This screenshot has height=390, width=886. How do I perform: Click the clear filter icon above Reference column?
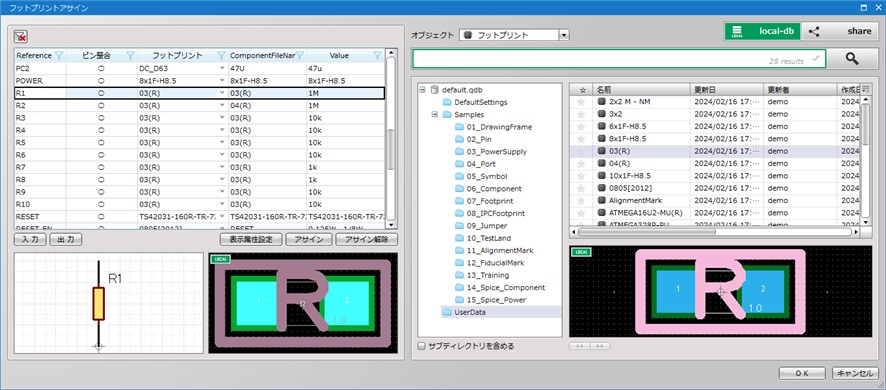[20, 37]
